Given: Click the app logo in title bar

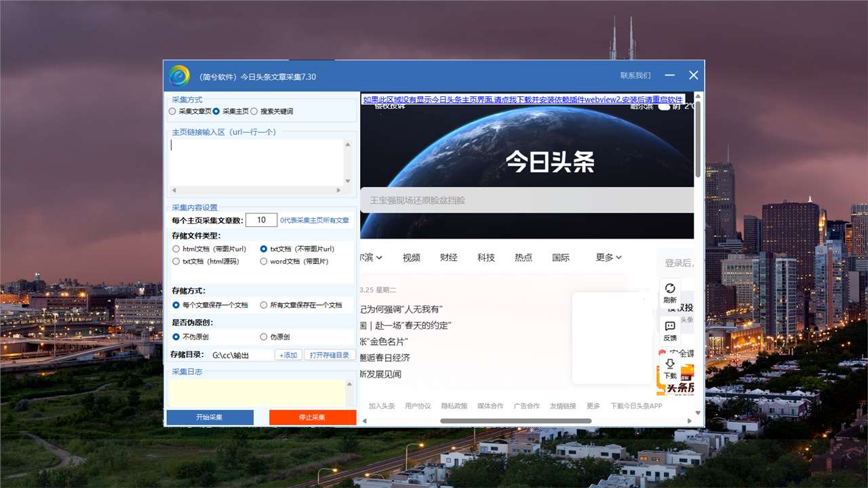Looking at the screenshot, I should coord(179,76).
